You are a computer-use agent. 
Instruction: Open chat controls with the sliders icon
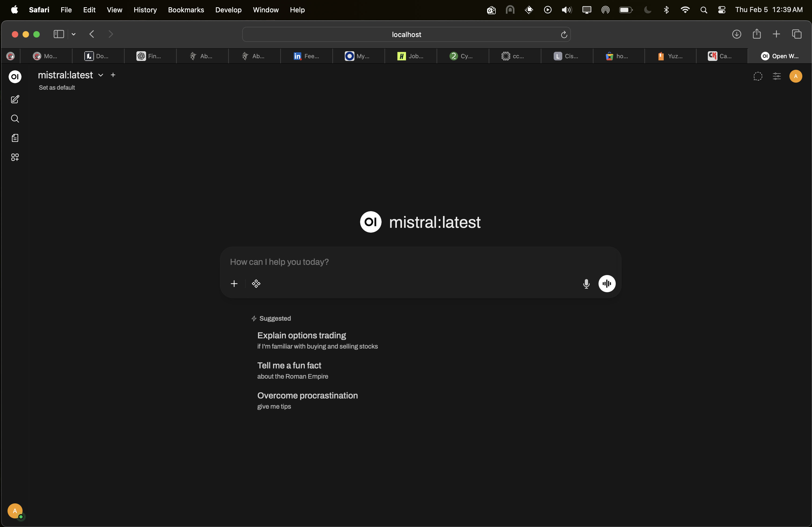pos(776,76)
